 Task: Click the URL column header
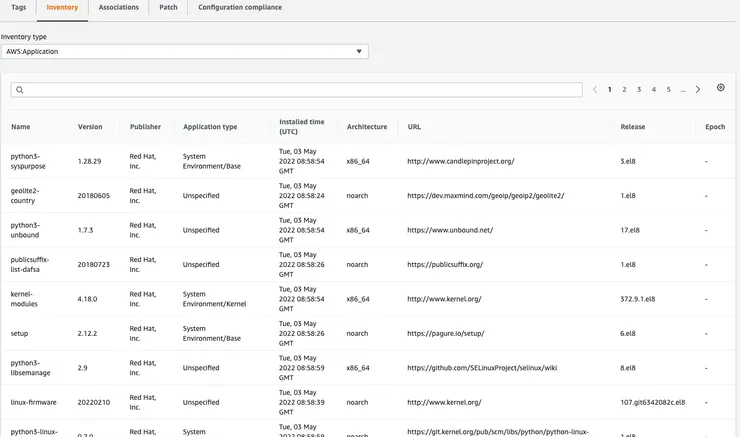tap(414, 126)
